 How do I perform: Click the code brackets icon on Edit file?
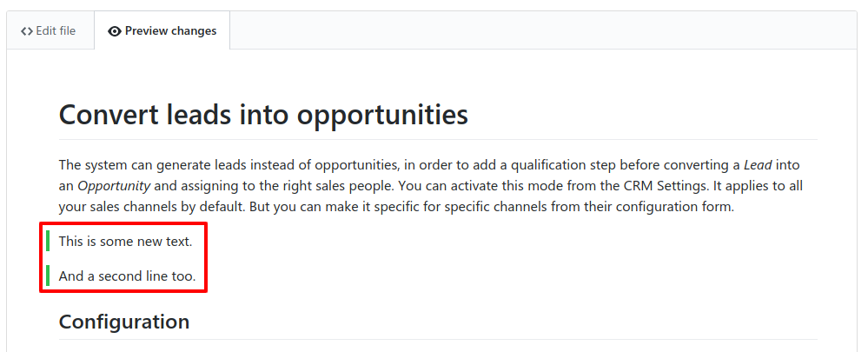coord(27,31)
